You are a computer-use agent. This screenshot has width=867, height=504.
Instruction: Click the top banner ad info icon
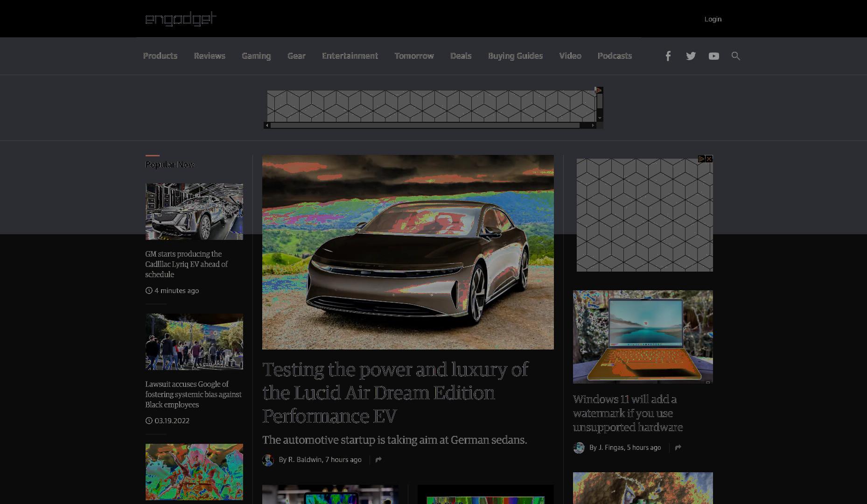pos(599,90)
